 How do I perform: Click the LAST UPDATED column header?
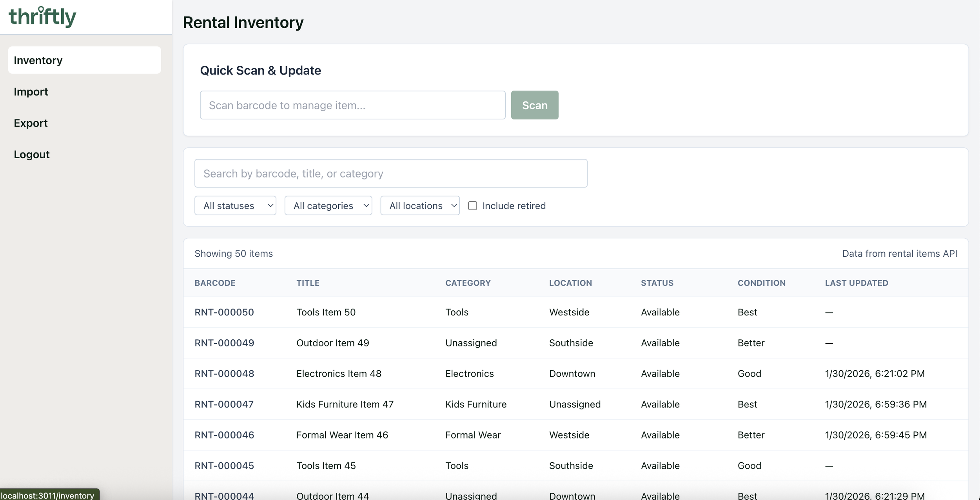click(856, 283)
